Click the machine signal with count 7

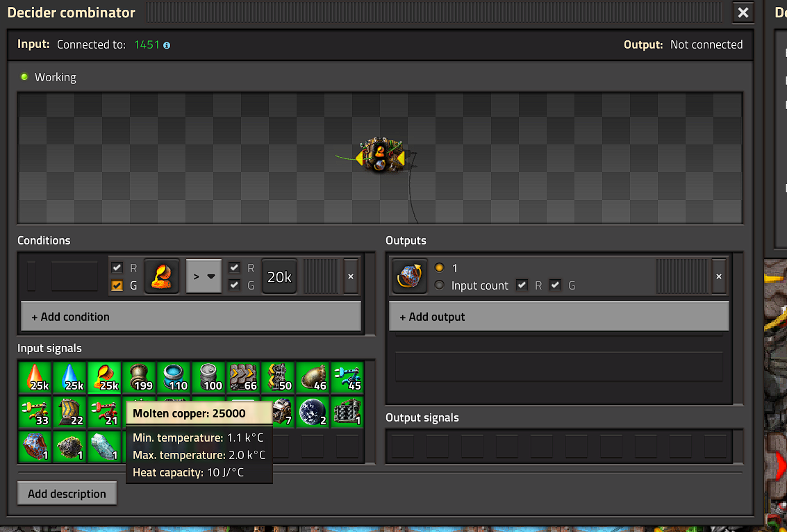pos(283,412)
